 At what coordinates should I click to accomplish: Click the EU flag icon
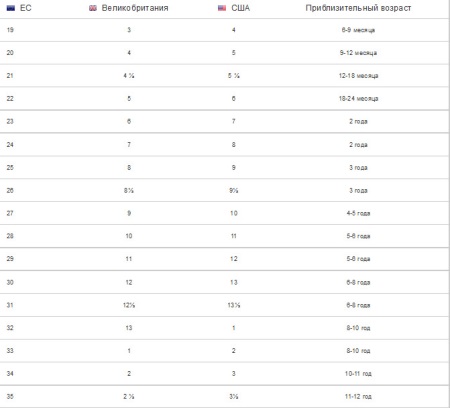tap(11, 8)
